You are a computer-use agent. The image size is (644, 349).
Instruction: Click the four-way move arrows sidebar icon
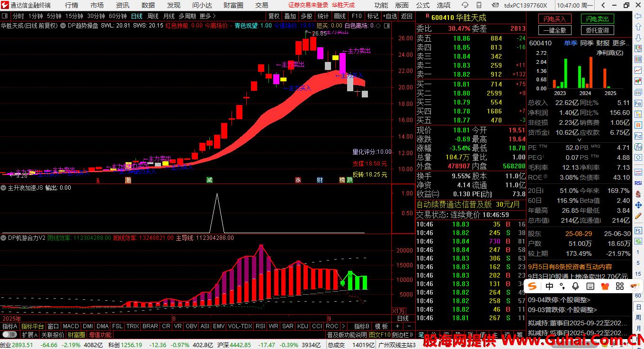[638, 205]
